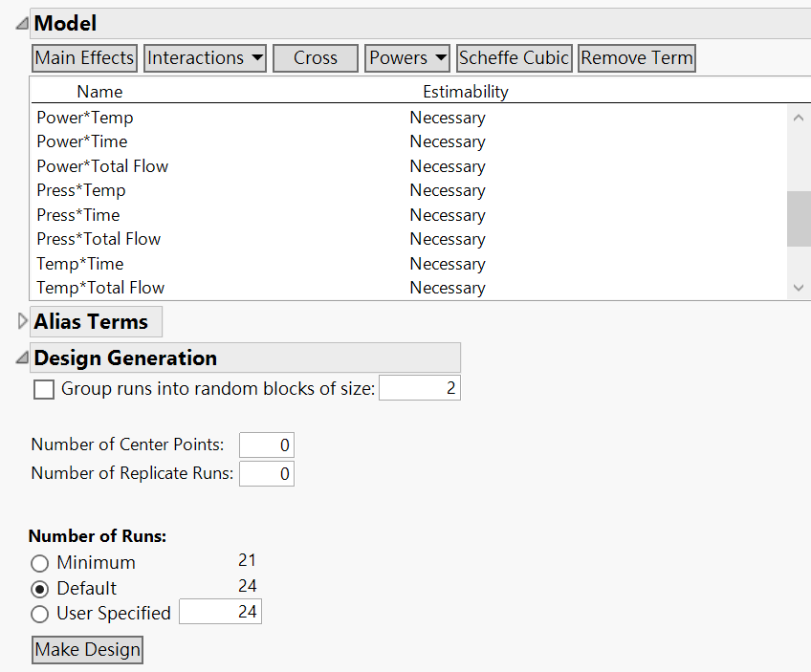Click the Number of Replicate Runs field
The width and height of the screenshot is (811, 672).
tap(266, 474)
